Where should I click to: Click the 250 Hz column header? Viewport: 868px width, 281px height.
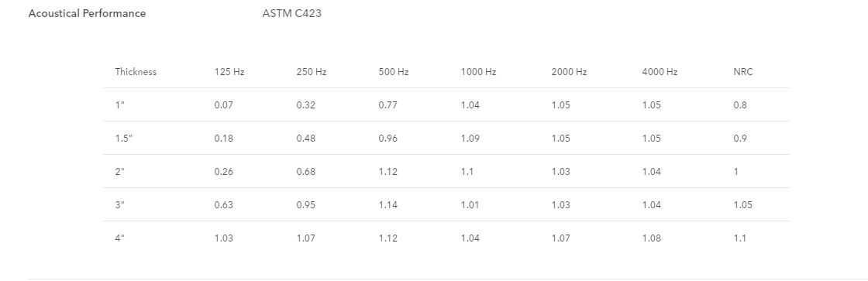312,72
